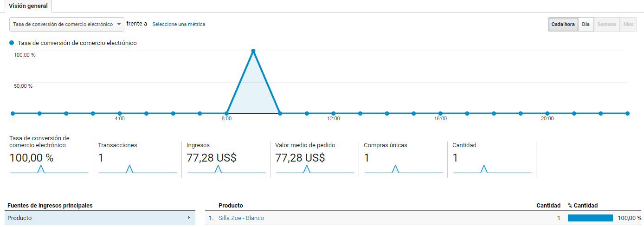This screenshot has height=227, width=644.
Task: Select the Semana time granularity
Action: tap(606, 24)
